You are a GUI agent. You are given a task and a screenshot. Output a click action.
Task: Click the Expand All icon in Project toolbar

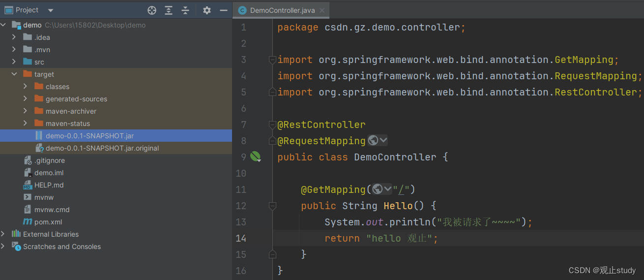(169, 10)
